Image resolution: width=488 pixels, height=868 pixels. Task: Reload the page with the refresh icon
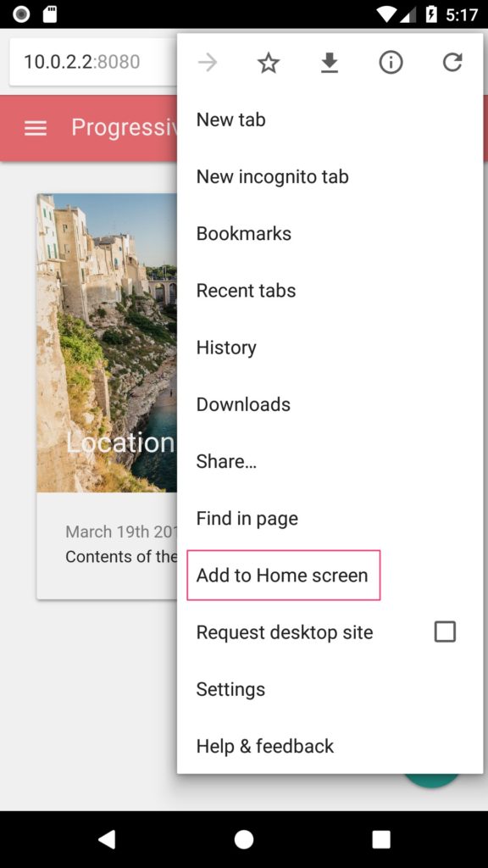click(452, 63)
